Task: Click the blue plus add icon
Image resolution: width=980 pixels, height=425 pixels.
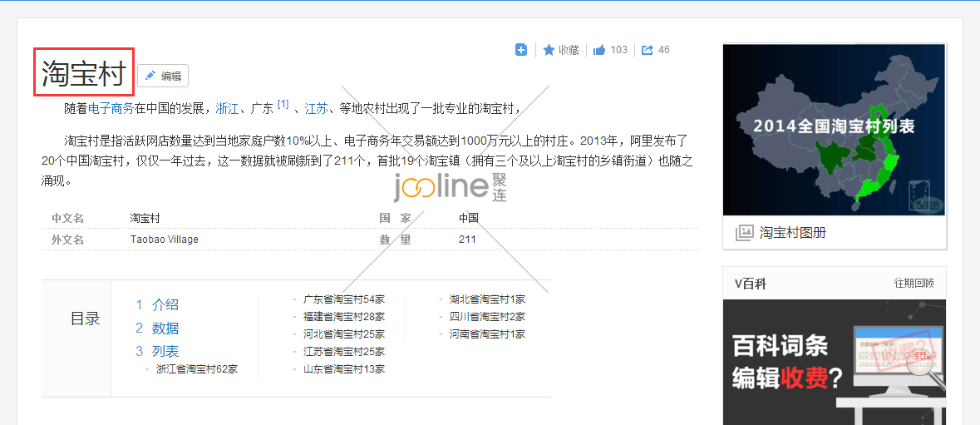Action: 521,50
